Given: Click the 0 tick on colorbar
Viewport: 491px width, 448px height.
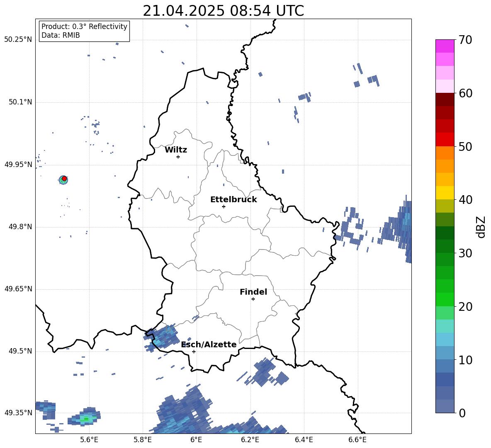Looking at the screenshot, I should (462, 413).
